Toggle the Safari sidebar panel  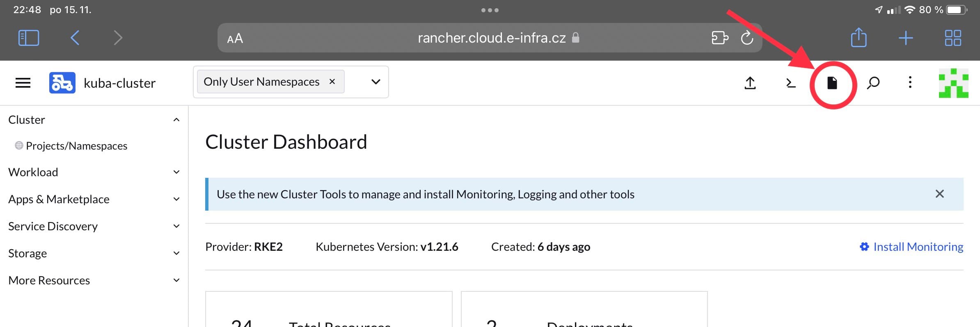tap(29, 38)
